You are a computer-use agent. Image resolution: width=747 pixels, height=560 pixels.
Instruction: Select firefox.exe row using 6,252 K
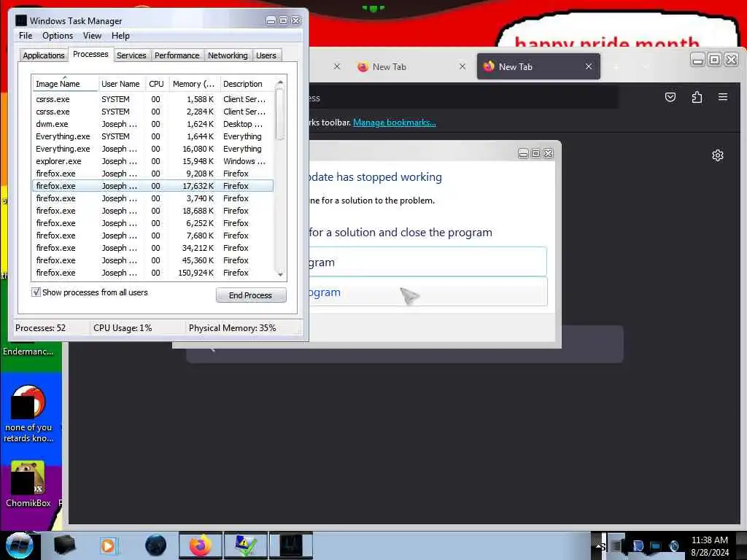pyautogui.click(x=152, y=223)
